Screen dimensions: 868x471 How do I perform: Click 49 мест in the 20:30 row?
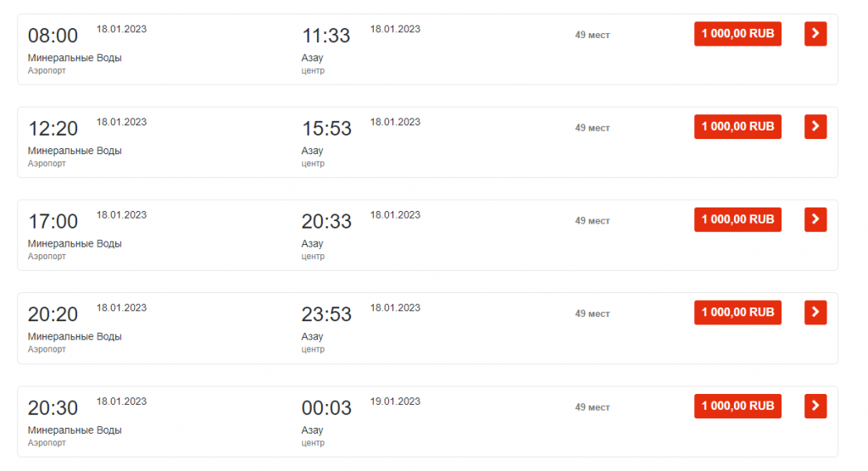(593, 407)
